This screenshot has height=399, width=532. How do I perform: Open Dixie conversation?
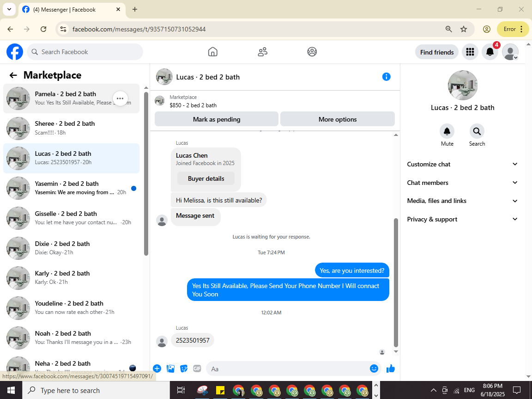(x=71, y=248)
